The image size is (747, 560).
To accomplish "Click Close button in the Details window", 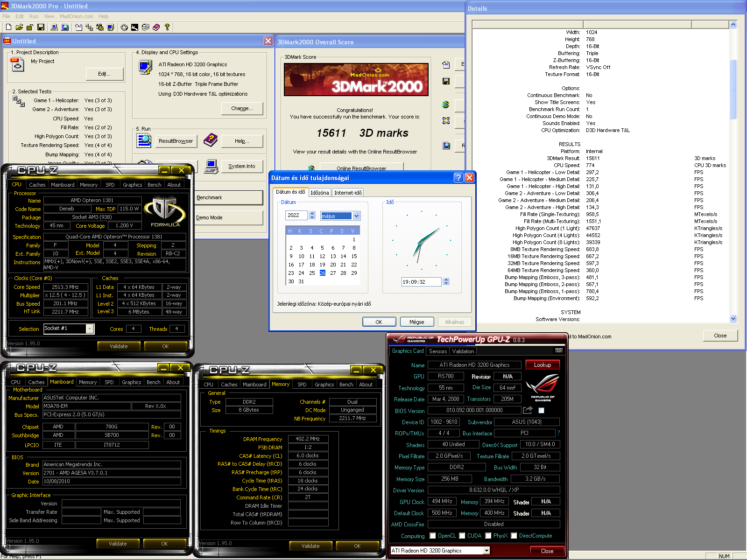I will 720,336.
